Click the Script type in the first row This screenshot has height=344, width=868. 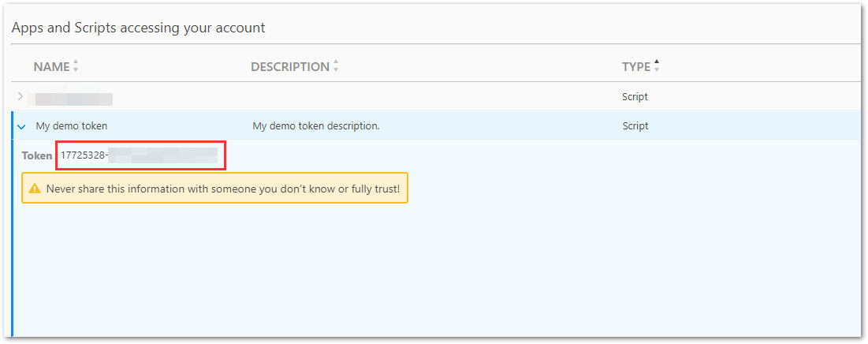(635, 96)
